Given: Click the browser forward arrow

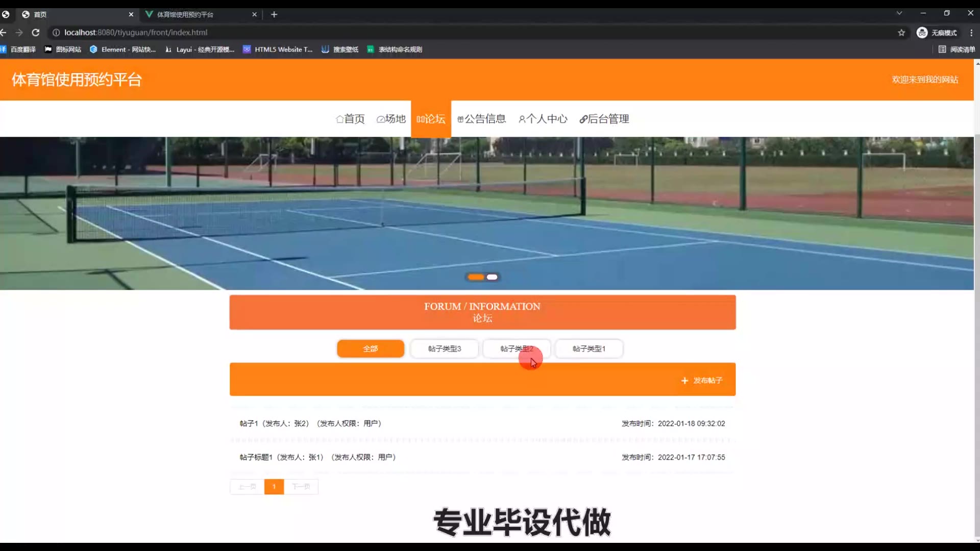Looking at the screenshot, I should 19,33.
